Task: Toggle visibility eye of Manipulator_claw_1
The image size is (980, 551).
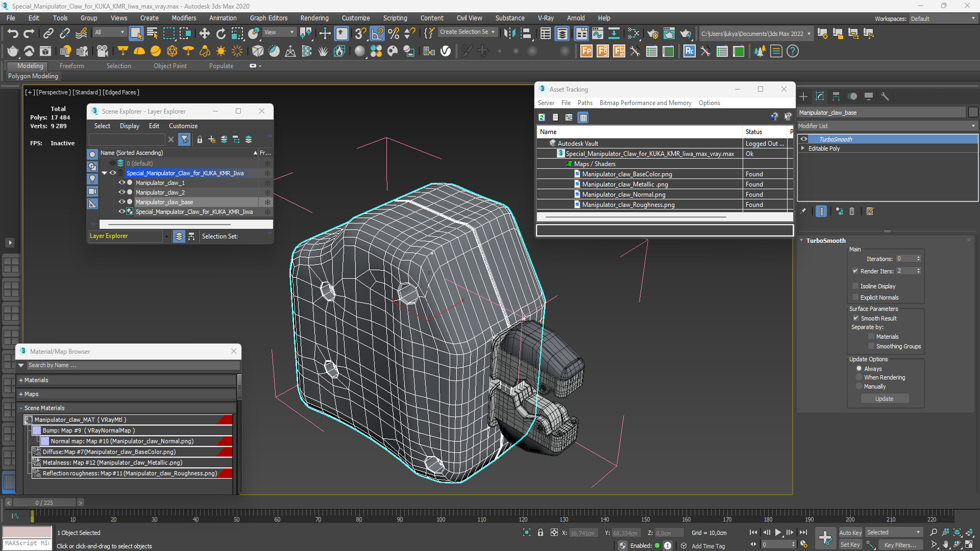Action: coord(122,183)
